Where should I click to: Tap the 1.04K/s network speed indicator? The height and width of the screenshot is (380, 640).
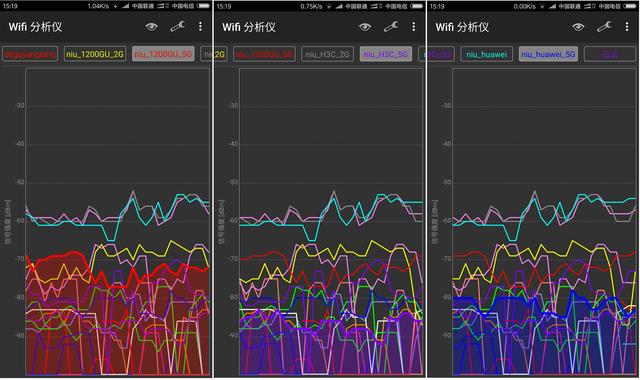[x=98, y=6]
